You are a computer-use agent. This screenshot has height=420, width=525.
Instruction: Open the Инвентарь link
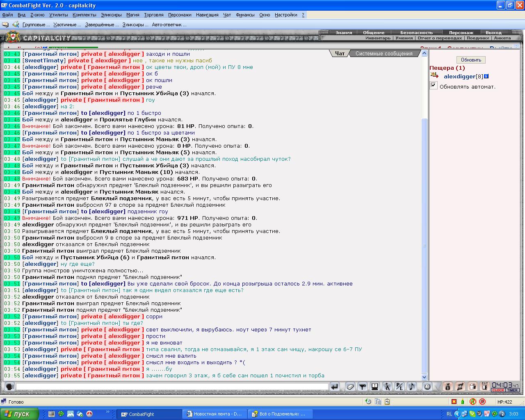coord(378,38)
